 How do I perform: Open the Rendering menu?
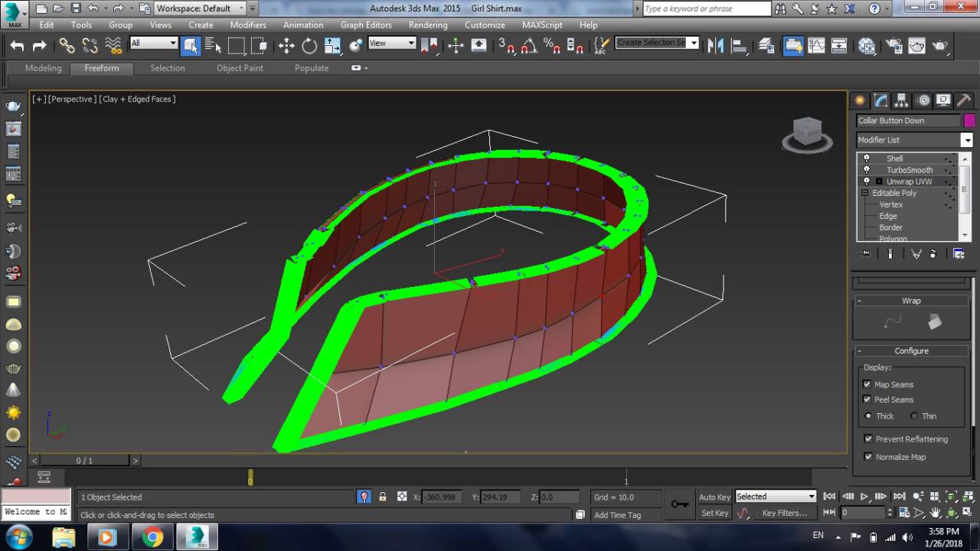[428, 24]
